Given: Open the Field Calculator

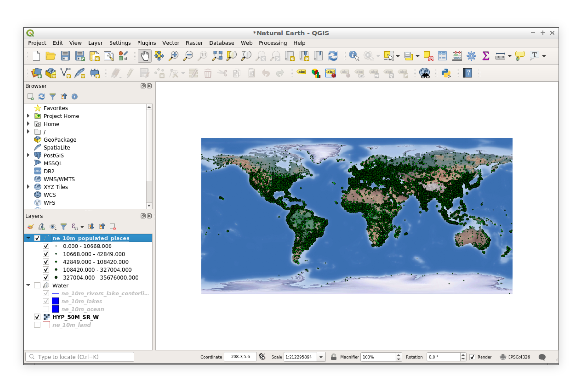Looking at the screenshot, I should (457, 55).
